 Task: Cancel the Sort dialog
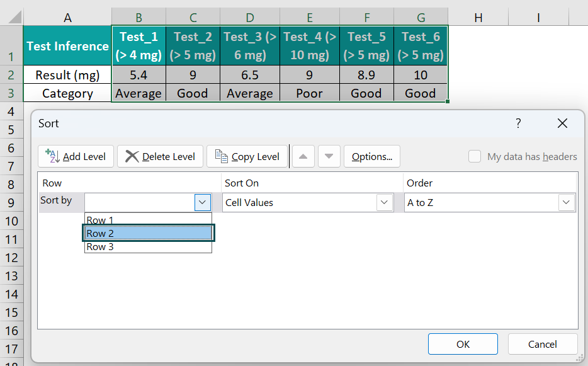(x=542, y=344)
